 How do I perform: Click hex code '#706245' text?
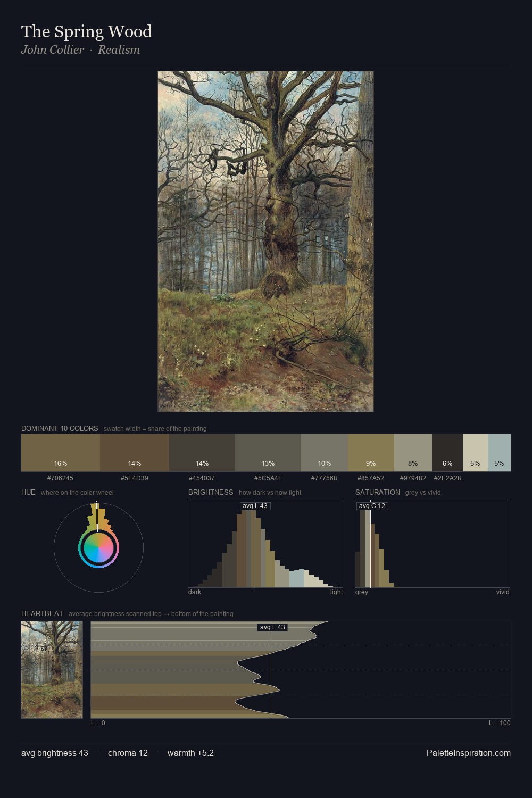click(x=61, y=478)
